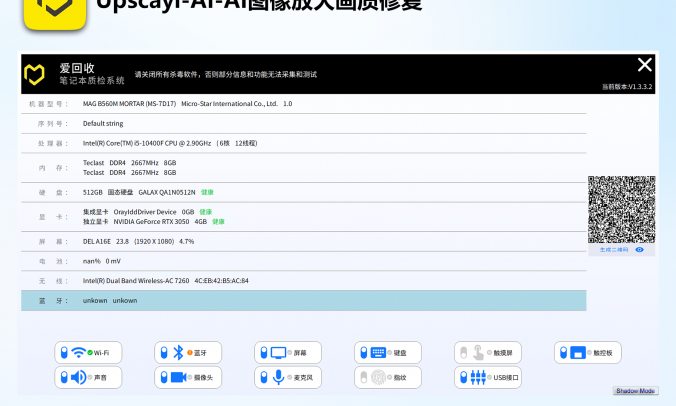676x406 pixels.
Task: Click the '独立显卡 NVIDIA GeForce RTX 3050' line
Action: (145, 222)
